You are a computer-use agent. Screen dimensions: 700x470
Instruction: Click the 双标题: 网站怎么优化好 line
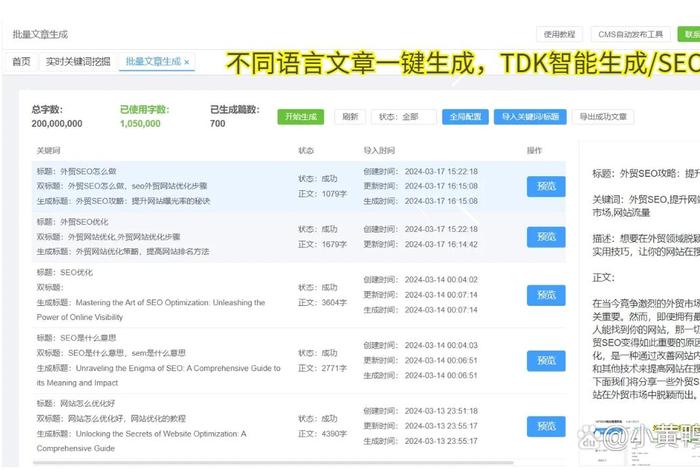pos(111,419)
